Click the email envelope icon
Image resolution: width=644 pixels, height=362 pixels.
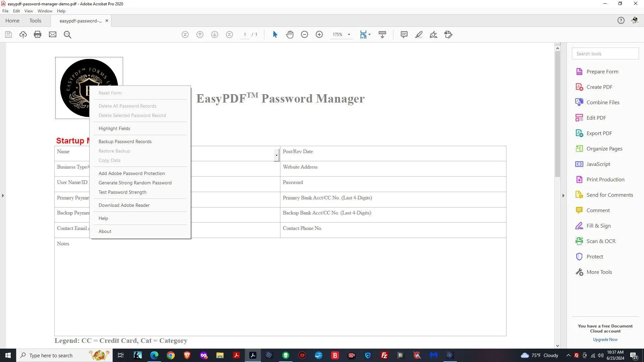coord(53,35)
